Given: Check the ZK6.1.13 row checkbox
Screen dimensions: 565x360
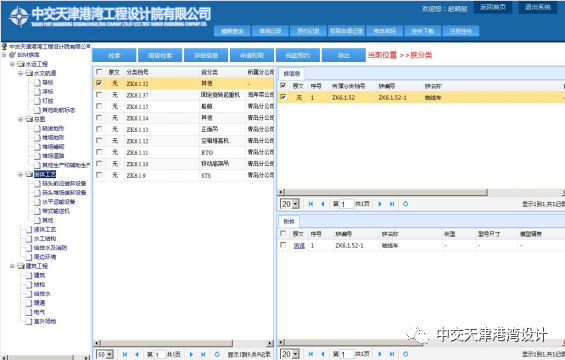Looking at the screenshot, I should click(99, 129).
